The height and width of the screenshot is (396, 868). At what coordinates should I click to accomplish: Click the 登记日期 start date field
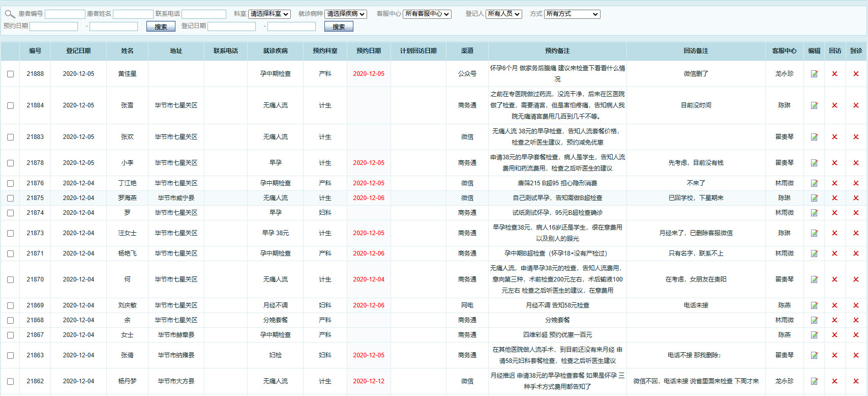pyautogui.click(x=232, y=26)
